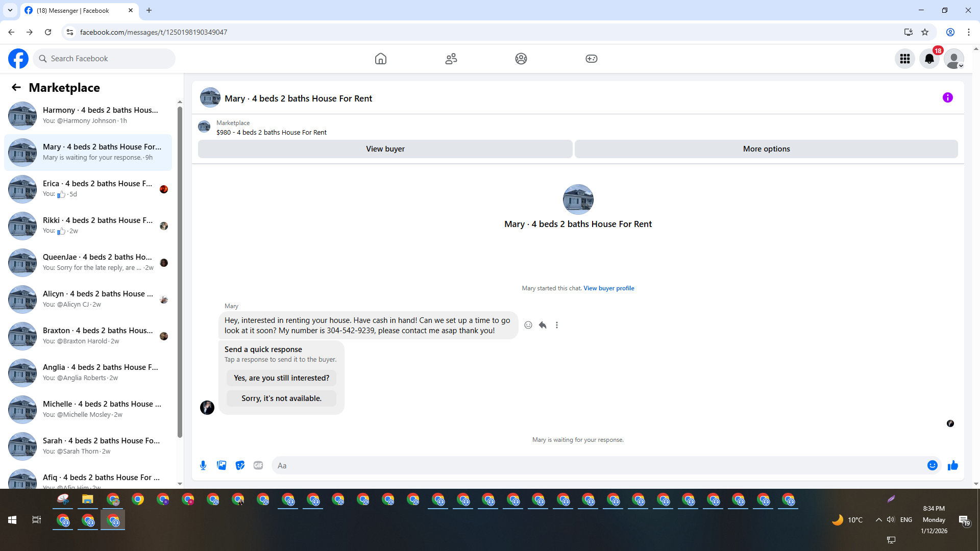Screen dimensions: 980x551
Task: Open the emoji picker in the message box
Action: pos(932,465)
